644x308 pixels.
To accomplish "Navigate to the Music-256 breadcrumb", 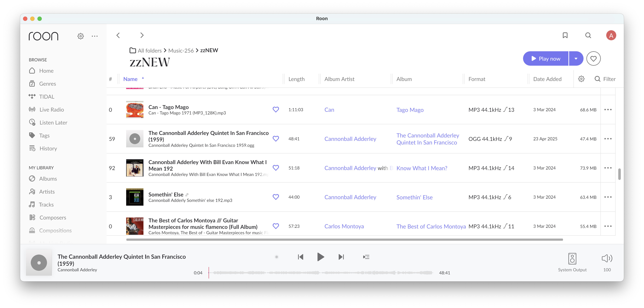I will (181, 50).
